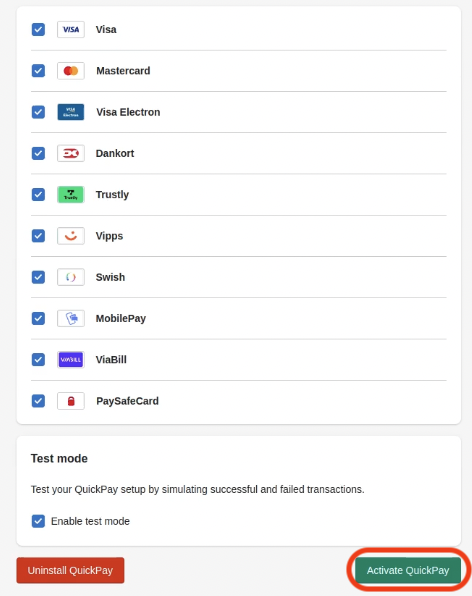Viewport: 472px width, 596px height.
Task: Click the Vipps smiley logo icon
Action: 71,236
